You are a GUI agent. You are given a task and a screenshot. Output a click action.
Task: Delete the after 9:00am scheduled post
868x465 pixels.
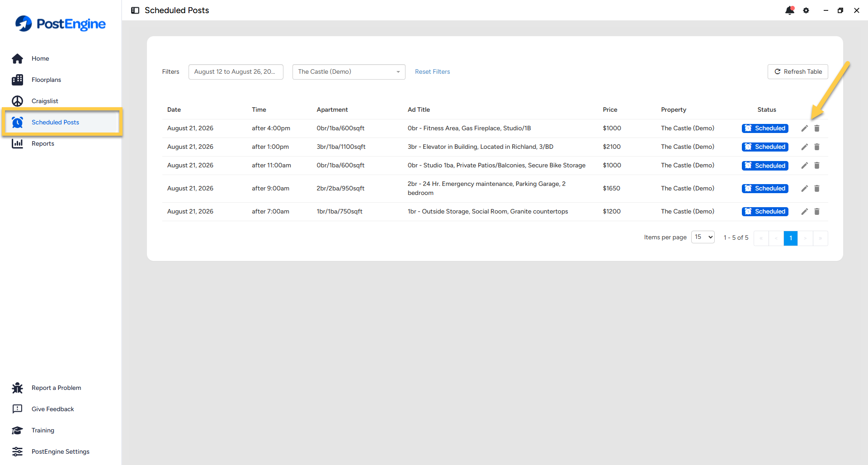click(817, 189)
